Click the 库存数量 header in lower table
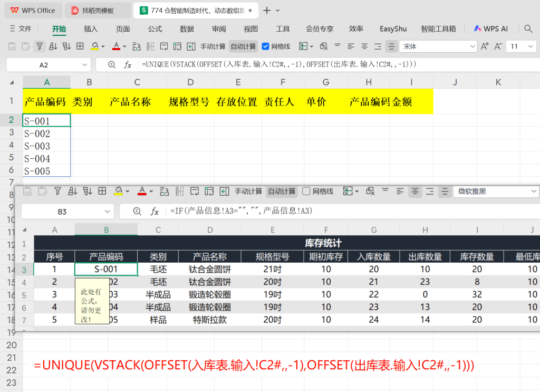This screenshot has width=540, height=392. click(x=477, y=256)
